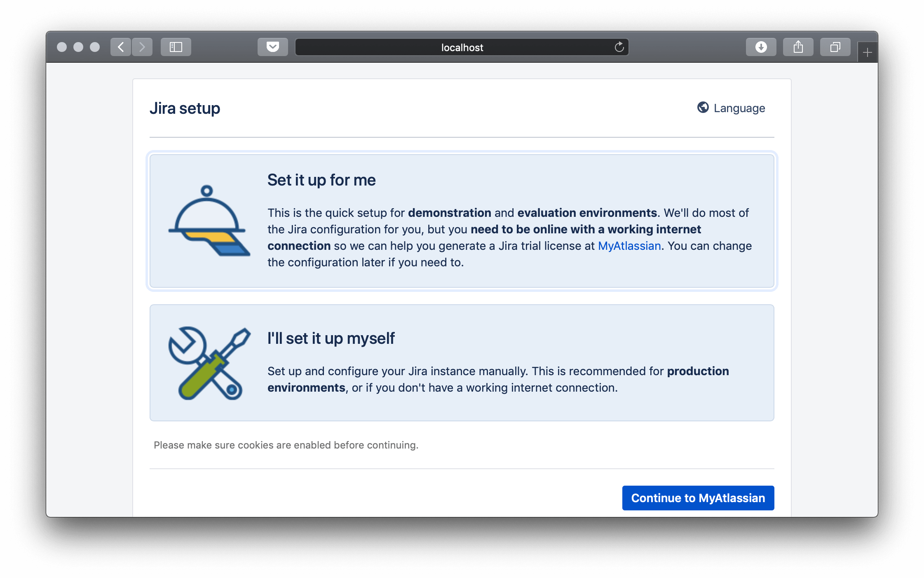Toggle the Safari sidebar button
Screen dimensions: 924x578
(x=176, y=47)
